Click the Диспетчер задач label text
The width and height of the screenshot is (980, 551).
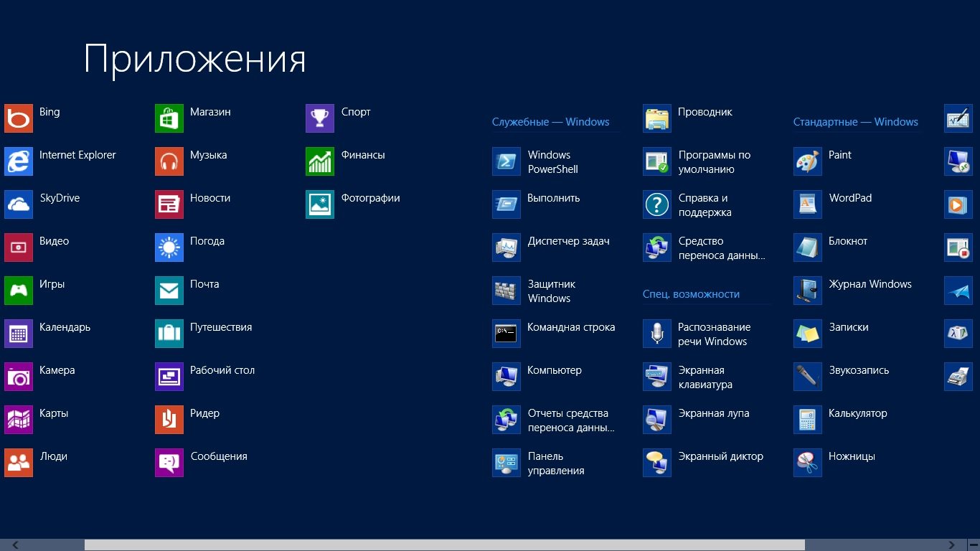tap(569, 241)
